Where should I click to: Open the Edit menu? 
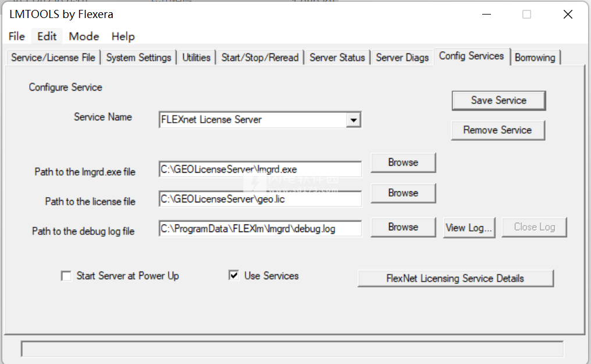pyautogui.click(x=47, y=37)
